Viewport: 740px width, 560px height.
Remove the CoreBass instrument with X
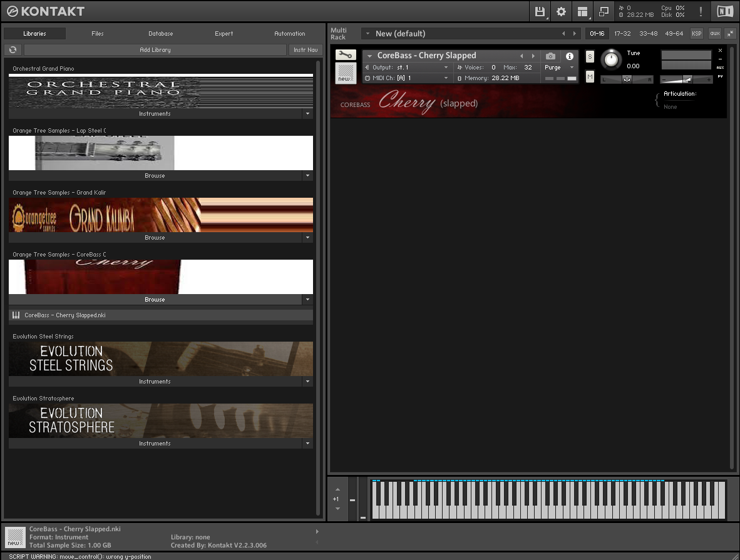[720, 51]
